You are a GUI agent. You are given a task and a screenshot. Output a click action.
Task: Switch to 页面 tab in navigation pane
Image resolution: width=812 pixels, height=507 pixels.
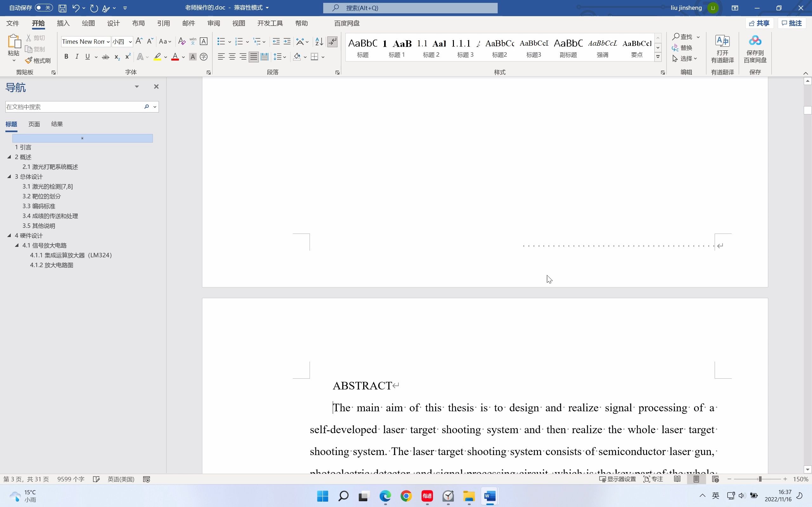click(x=34, y=124)
